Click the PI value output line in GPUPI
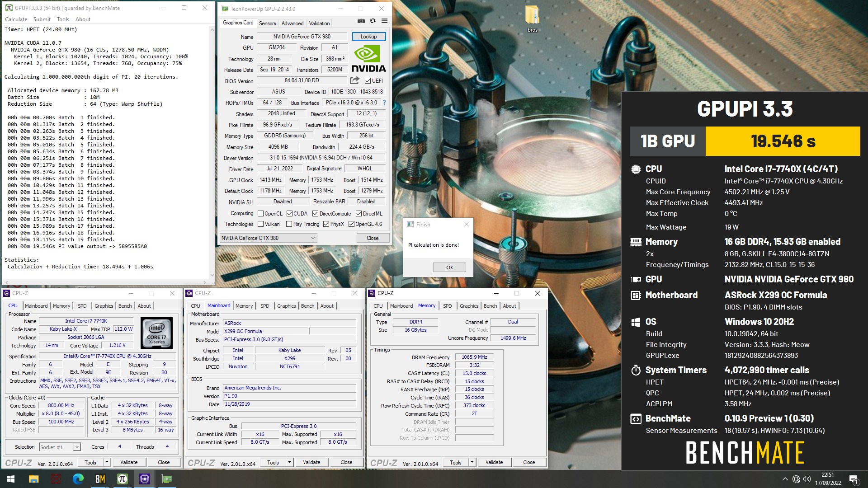868x488 pixels. pos(77,246)
